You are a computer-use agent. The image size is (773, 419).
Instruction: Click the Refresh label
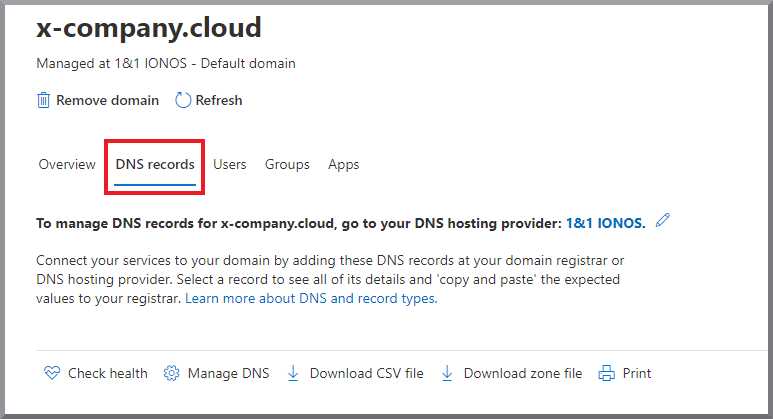219,100
